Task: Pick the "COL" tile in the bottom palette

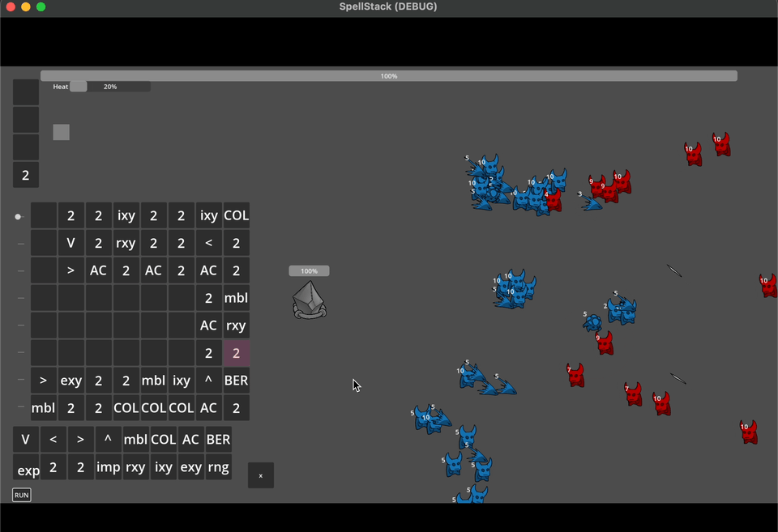Action: (x=163, y=439)
